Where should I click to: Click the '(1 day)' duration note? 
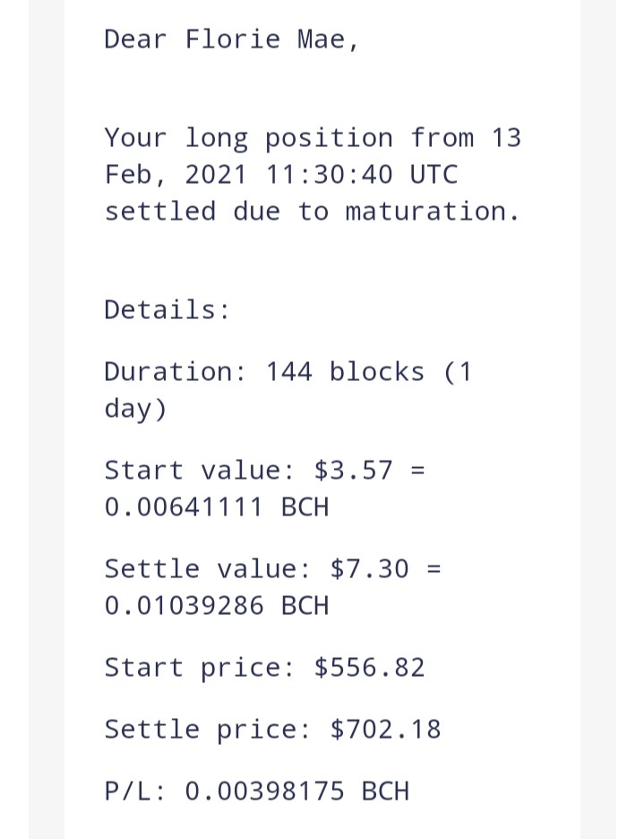288,390
